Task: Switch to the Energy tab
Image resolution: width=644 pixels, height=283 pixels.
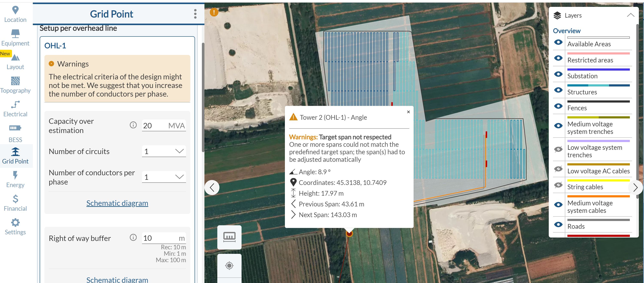Action: pos(15,179)
